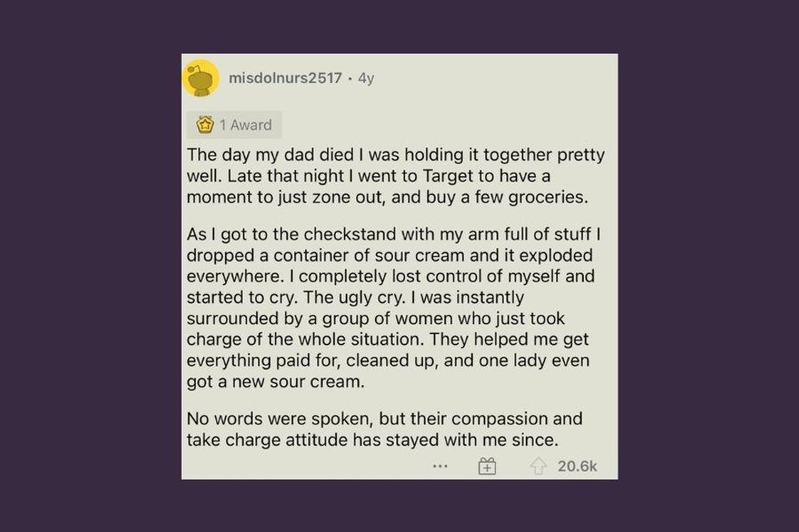Click the purple background left of comment card
This screenshot has width=799, height=532.
(x=90, y=266)
